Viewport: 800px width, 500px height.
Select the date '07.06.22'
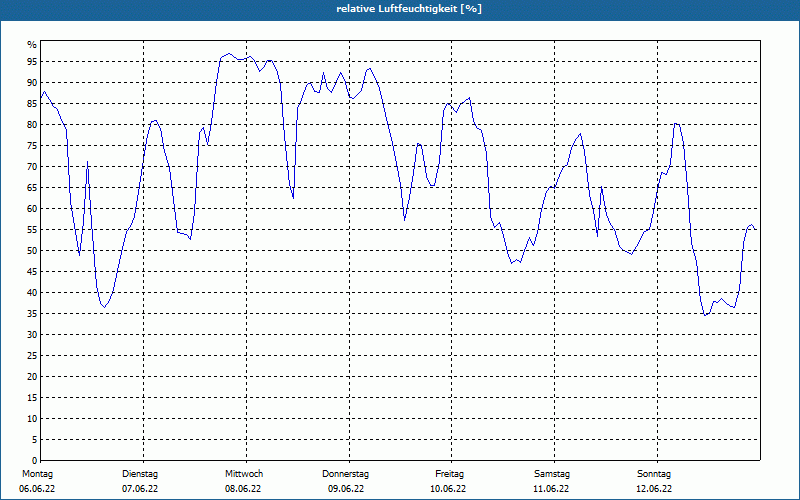[x=140, y=489]
